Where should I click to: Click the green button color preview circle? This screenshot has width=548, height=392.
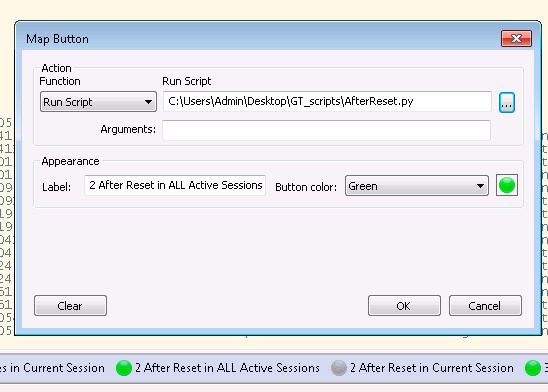click(506, 185)
